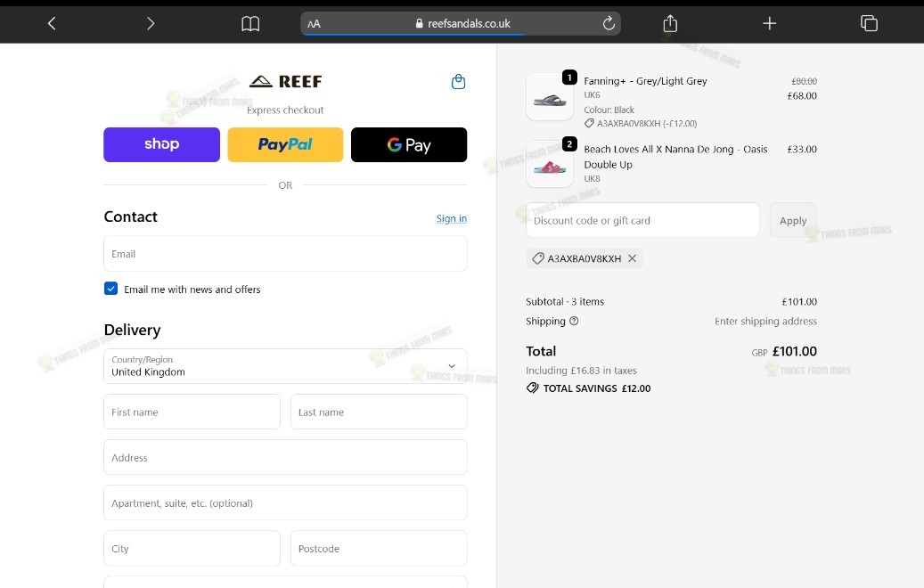
Task: Focus the Last name field
Action: coord(379,412)
